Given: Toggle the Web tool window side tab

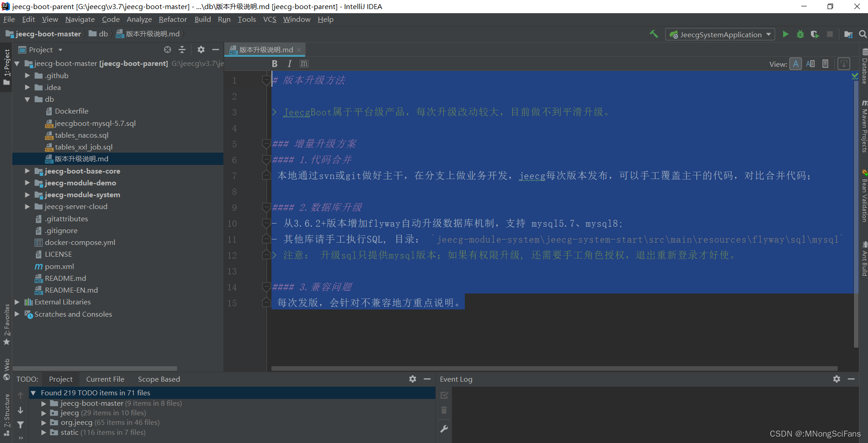Looking at the screenshot, I should coord(6,369).
